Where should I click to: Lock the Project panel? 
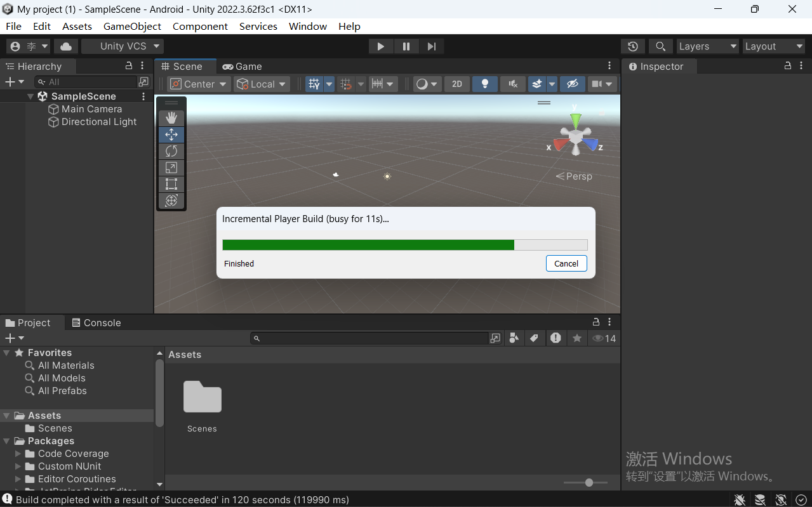click(x=596, y=322)
